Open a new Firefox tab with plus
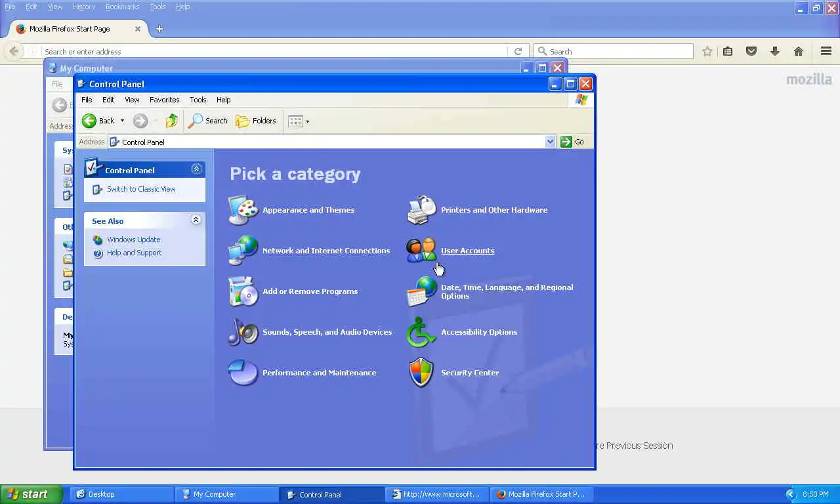The width and height of the screenshot is (840, 504). (x=159, y=29)
